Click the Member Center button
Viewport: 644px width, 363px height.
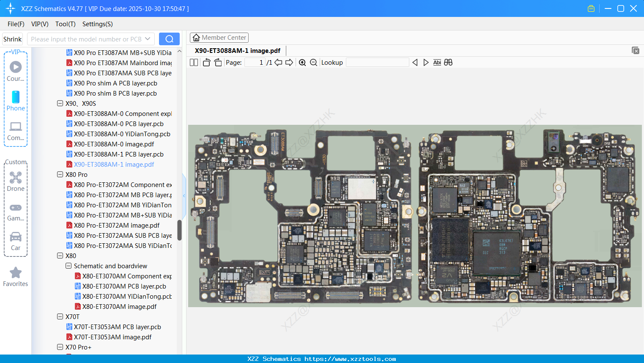219,38
